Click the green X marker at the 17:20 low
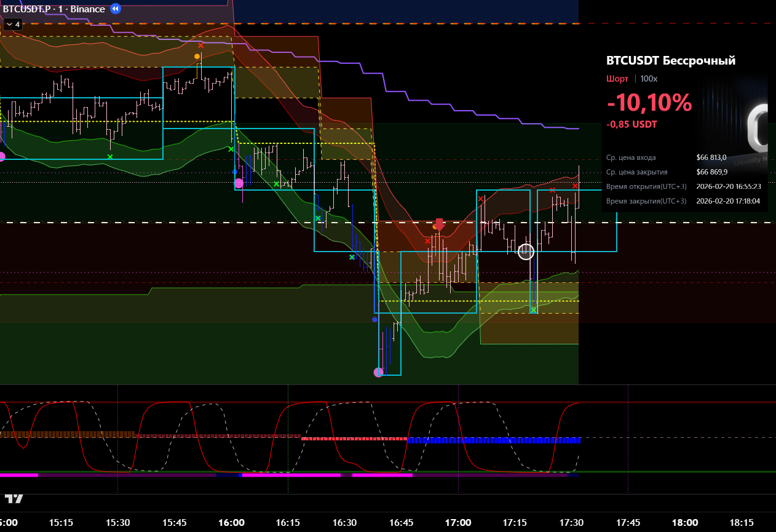The width and height of the screenshot is (776, 532). (x=533, y=310)
